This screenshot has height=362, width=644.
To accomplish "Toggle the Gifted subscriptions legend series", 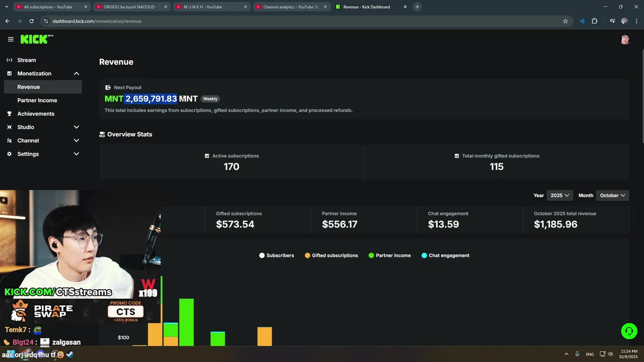I will pyautogui.click(x=332, y=255).
